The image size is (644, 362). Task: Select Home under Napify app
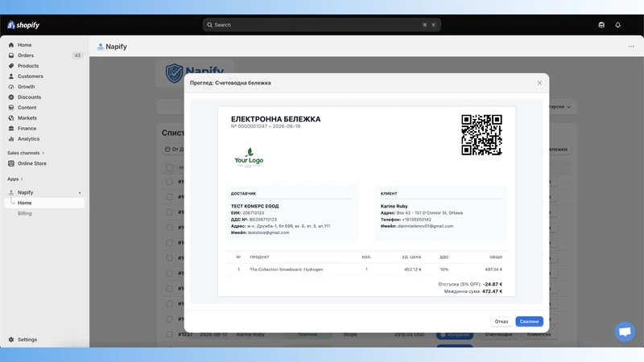click(x=44, y=203)
